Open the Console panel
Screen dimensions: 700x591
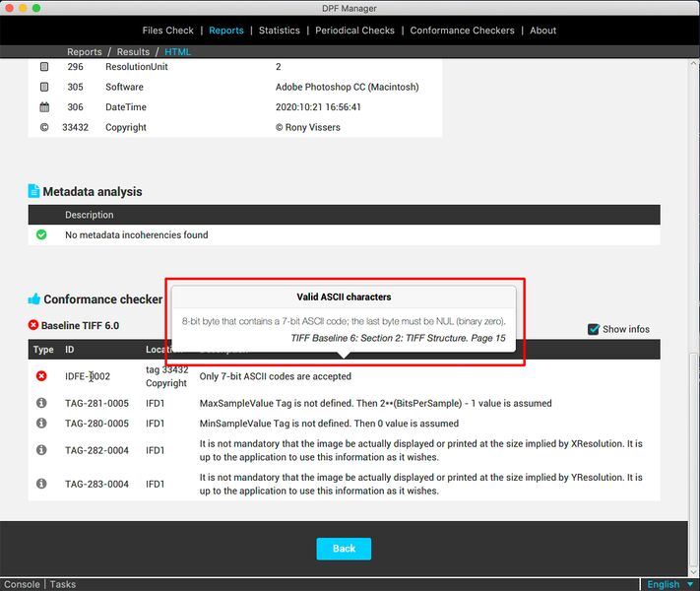[21, 584]
